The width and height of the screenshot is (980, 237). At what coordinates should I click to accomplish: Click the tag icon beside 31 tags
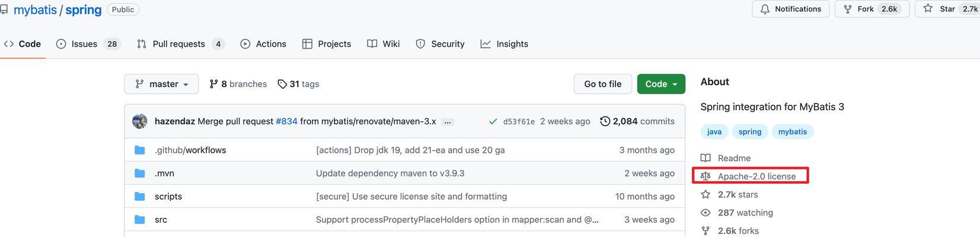282,84
